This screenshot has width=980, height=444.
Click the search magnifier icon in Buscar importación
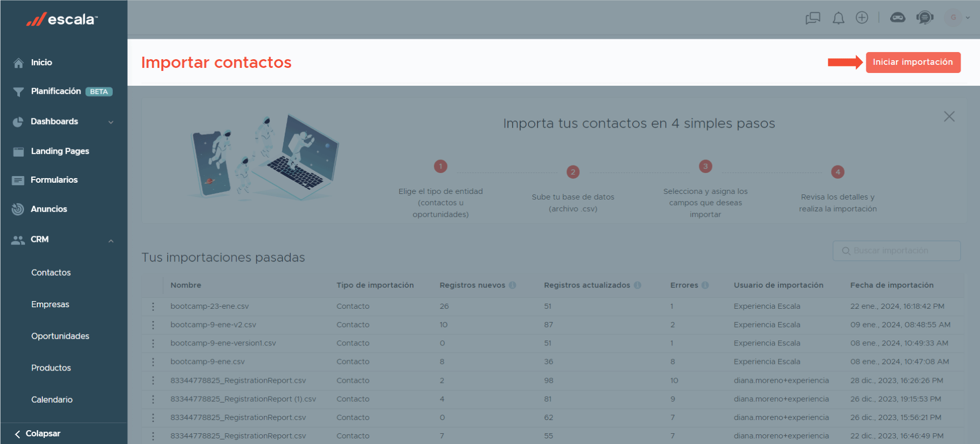(846, 251)
